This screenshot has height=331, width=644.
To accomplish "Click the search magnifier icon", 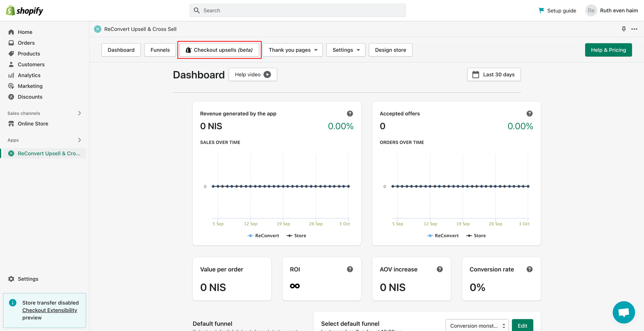I will point(197,10).
